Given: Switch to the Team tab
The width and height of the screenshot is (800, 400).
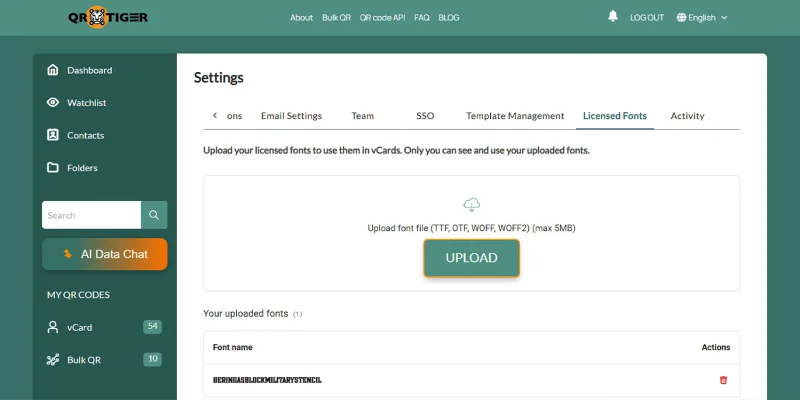Looking at the screenshot, I should pos(363,116).
